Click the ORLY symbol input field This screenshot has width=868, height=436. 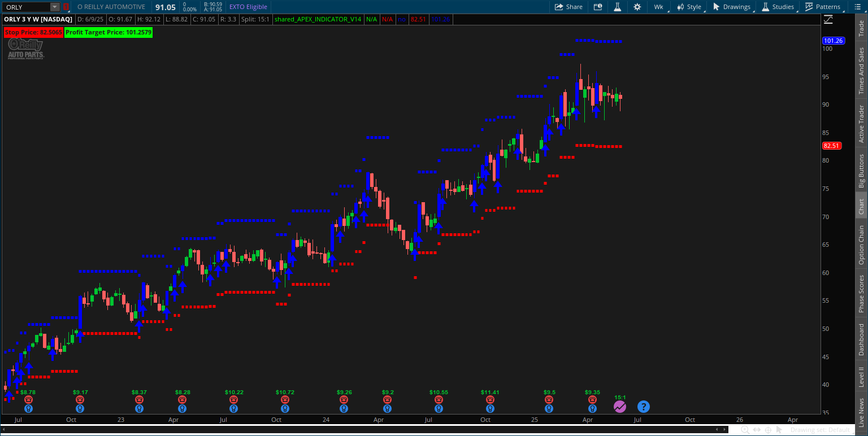[26, 7]
